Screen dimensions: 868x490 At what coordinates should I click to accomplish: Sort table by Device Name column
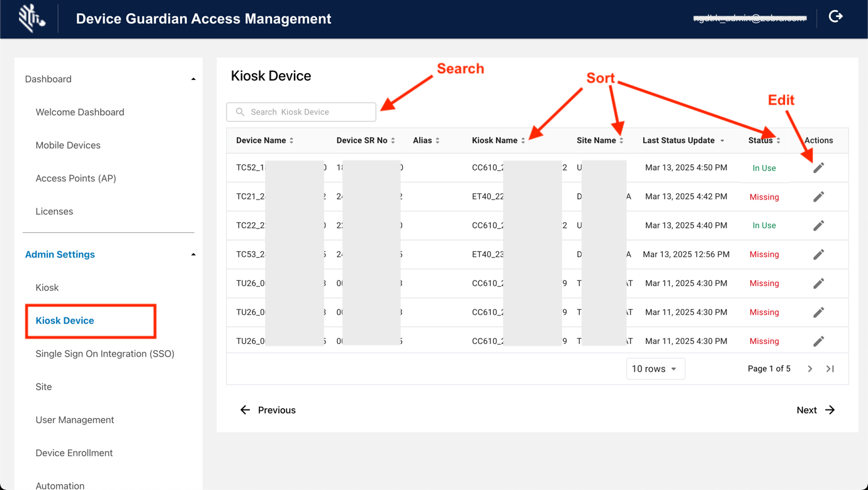[291, 140]
